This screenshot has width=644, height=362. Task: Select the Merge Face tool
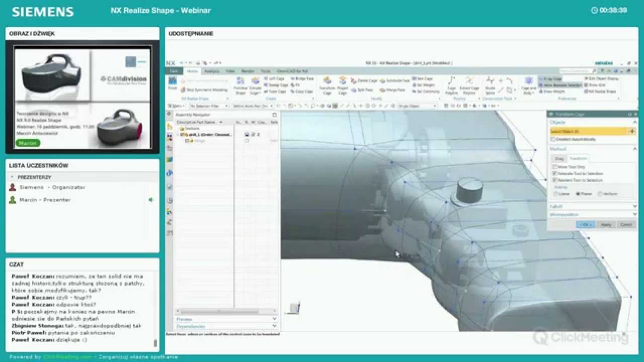[392, 90]
